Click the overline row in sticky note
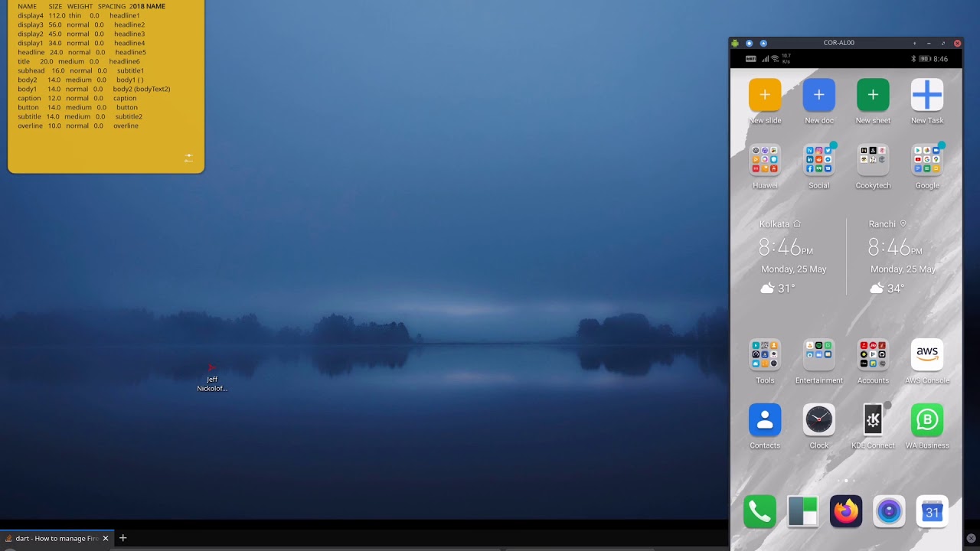980x551 pixels. pos(78,126)
